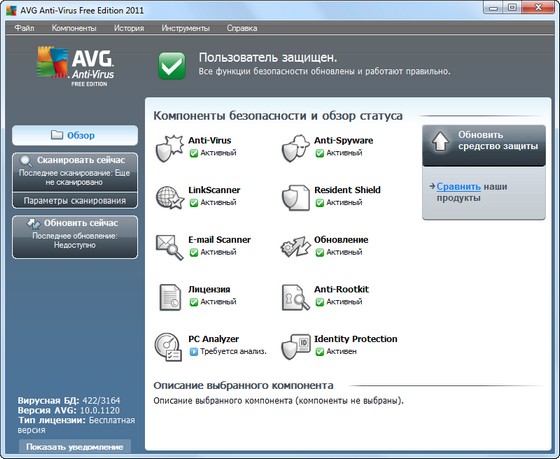The height and width of the screenshot is (459, 560).
Task: Select the Anti-Spyware component label
Action: [x=344, y=140]
